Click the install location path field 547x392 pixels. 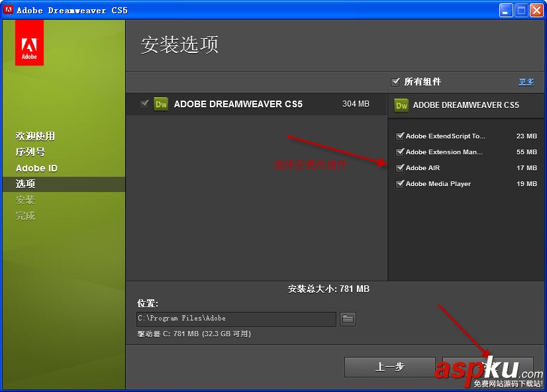[x=236, y=318]
